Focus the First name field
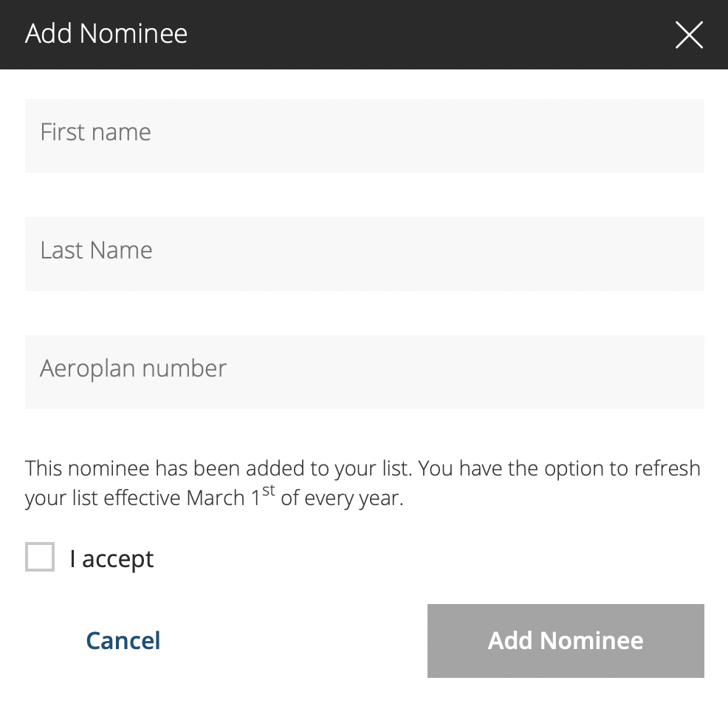The width and height of the screenshot is (728, 703). click(364, 136)
